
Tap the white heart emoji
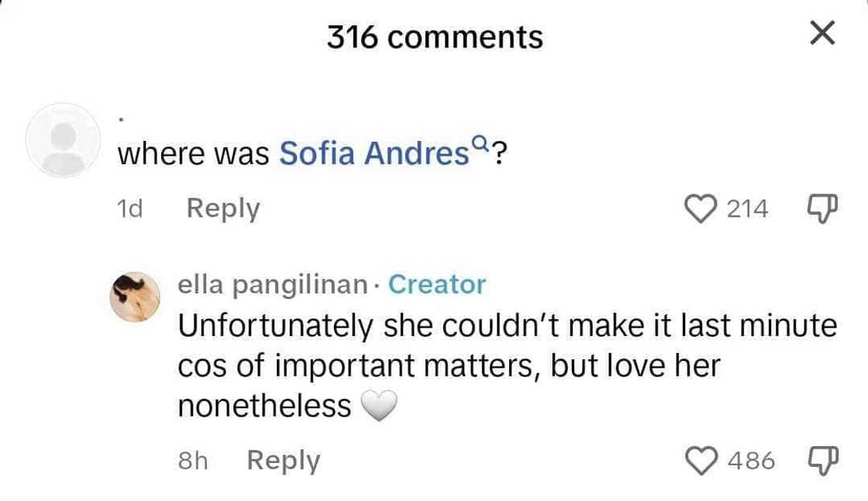[x=380, y=406]
